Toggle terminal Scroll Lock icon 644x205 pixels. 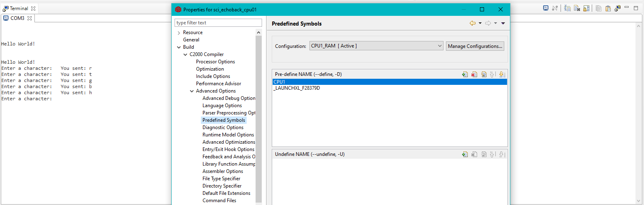tap(586, 8)
